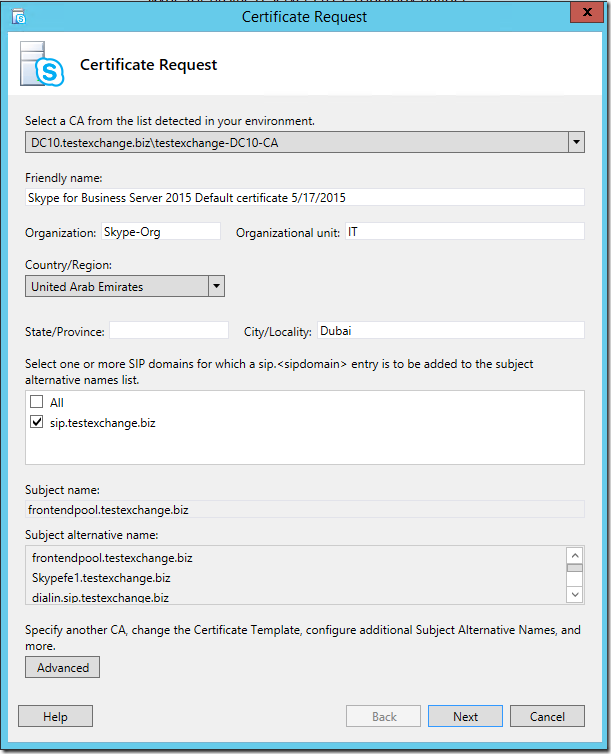
Task: Click the large Skype for Business server logo
Action: pyautogui.click(x=42, y=64)
